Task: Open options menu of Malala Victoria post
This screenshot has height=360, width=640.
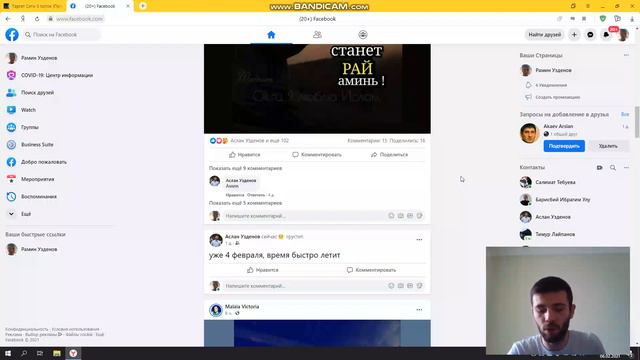Action: coord(419,310)
